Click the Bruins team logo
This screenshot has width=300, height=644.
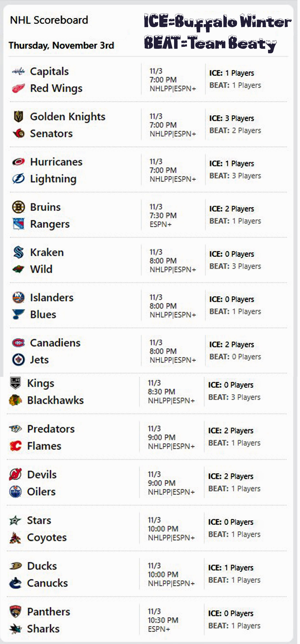(x=19, y=207)
